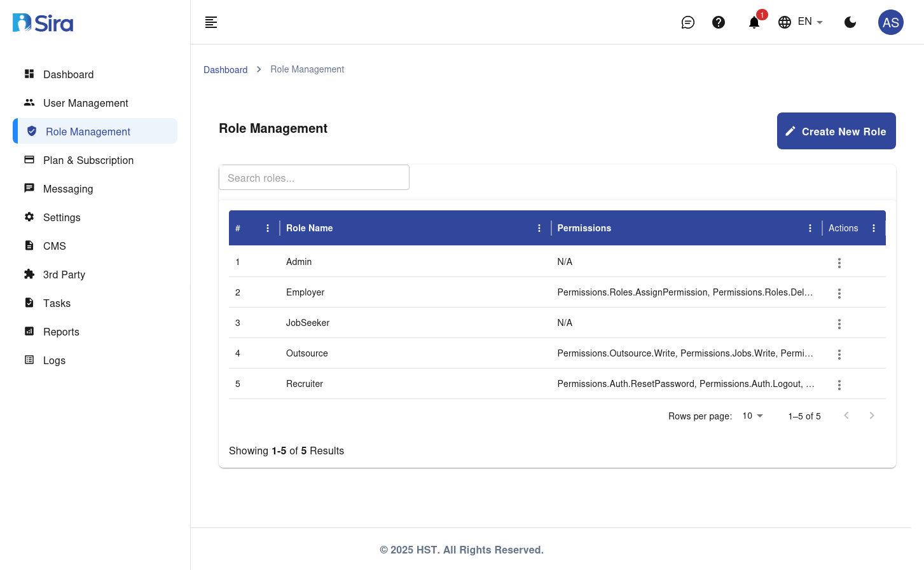Click the AS avatar in the top right
This screenshot has height=570, width=924.
[x=890, y=22]
